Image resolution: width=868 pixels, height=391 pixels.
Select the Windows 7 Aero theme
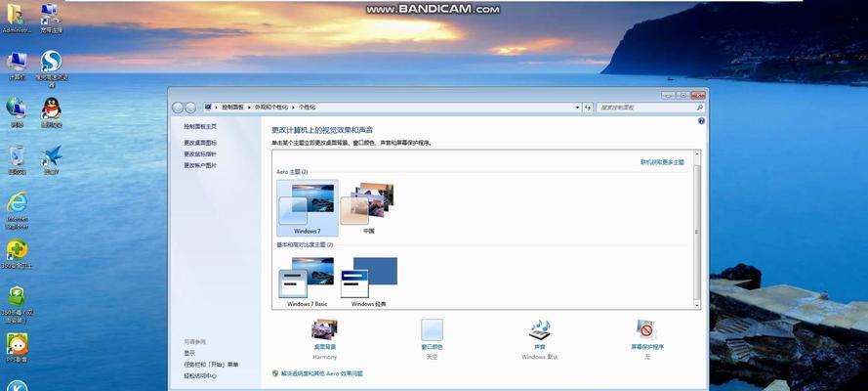308,208
